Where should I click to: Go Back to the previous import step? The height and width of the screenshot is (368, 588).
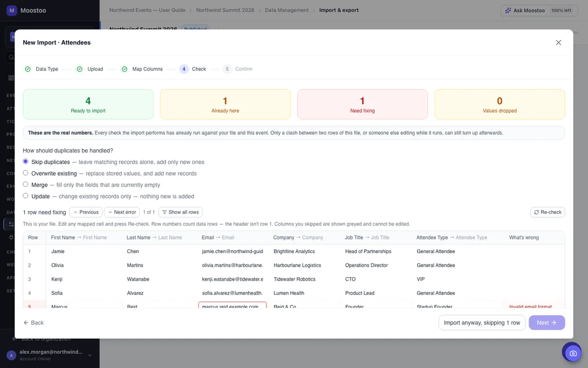click(x=33, y=323)
